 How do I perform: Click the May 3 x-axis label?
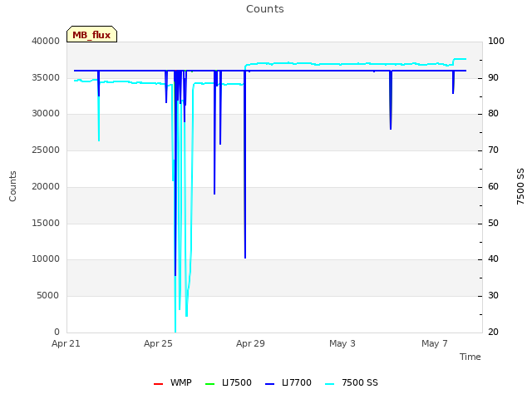coord(342,343)
